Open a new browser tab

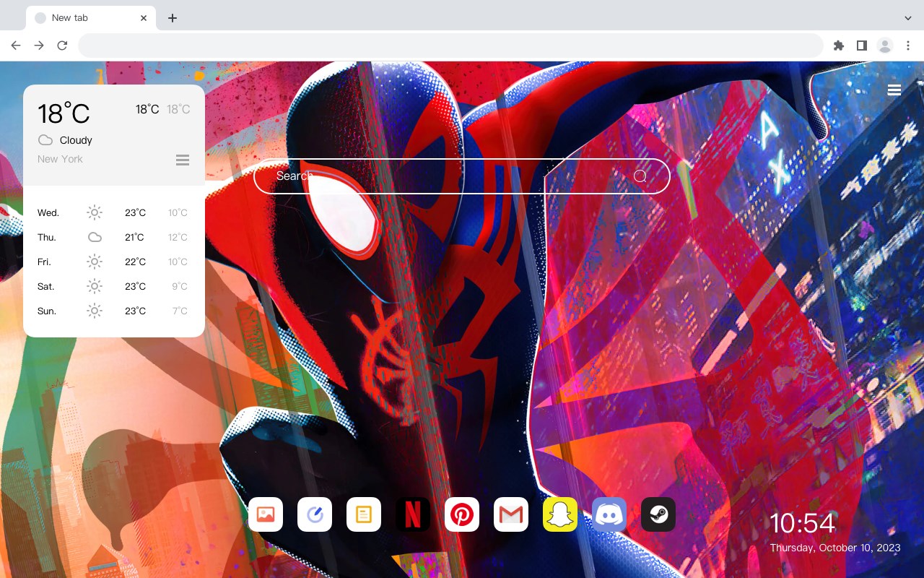click(x=172, y=18)
